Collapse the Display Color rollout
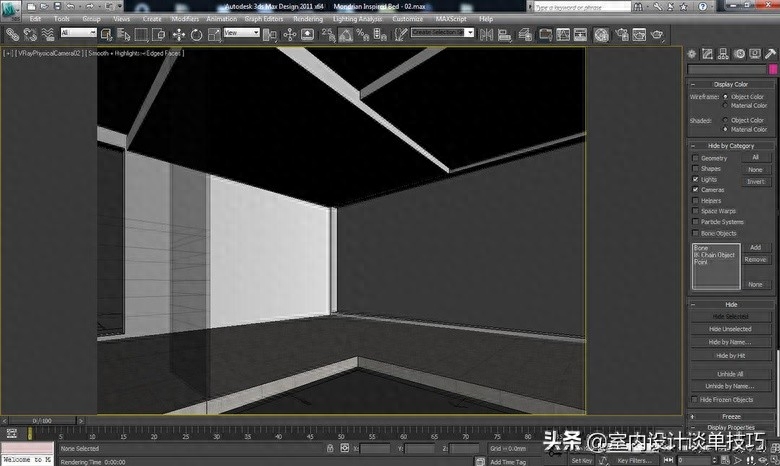The width and height of the screenshot is (780, 466). click(730, 84)
